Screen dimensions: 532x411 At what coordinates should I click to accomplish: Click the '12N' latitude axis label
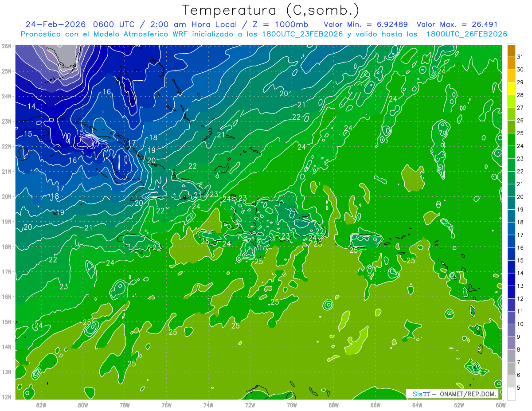(7, 397)
